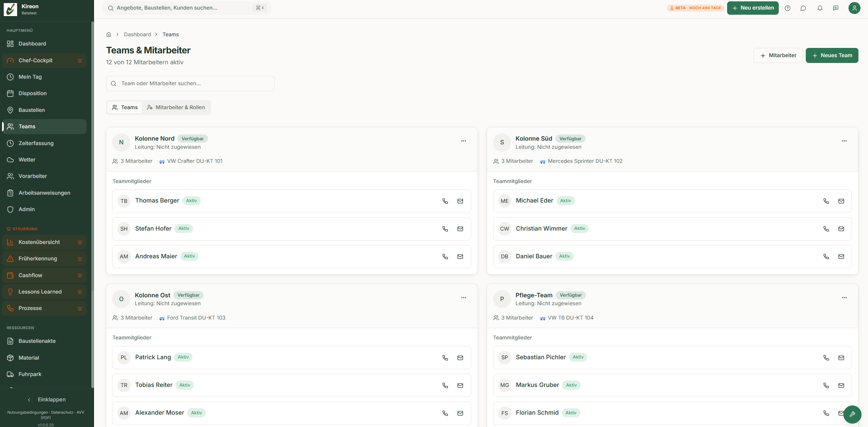Click the Kireon logo
Image resolution: width=868 pixels, height=427 pixels.
10,10
